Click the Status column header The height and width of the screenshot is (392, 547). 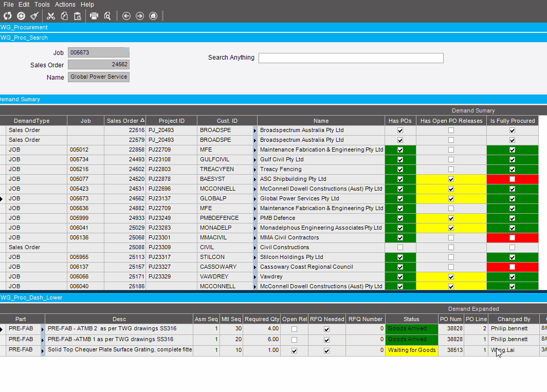(x=411, y=319)
